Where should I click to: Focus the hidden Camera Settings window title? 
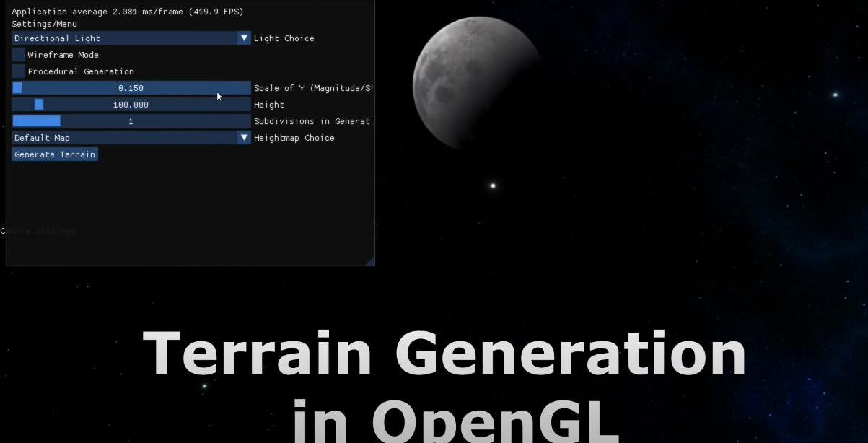click(39, 232)
